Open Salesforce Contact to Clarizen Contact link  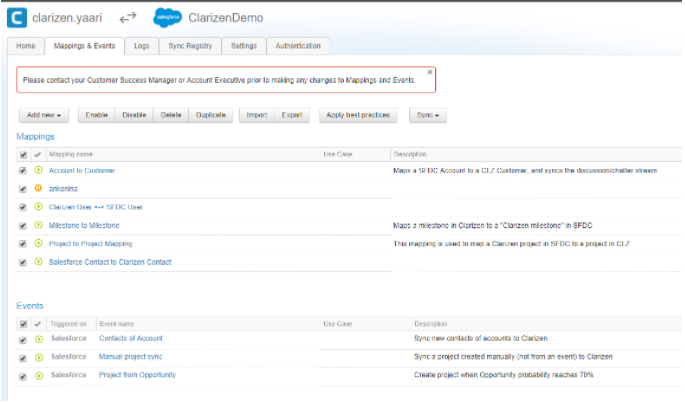(110, 262)
